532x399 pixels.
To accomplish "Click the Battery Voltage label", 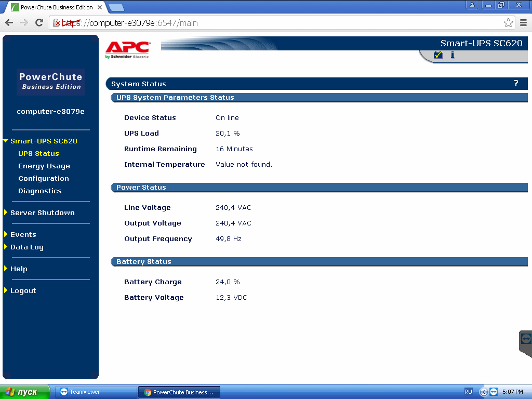I will [x=154, y=297].
